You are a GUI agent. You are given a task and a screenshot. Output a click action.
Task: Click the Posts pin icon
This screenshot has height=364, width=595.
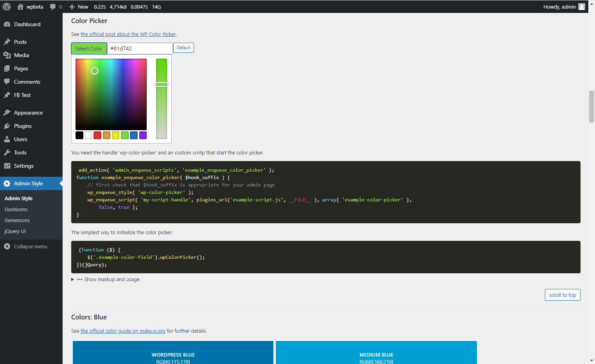pyautogui.click(x=7, y=42)
